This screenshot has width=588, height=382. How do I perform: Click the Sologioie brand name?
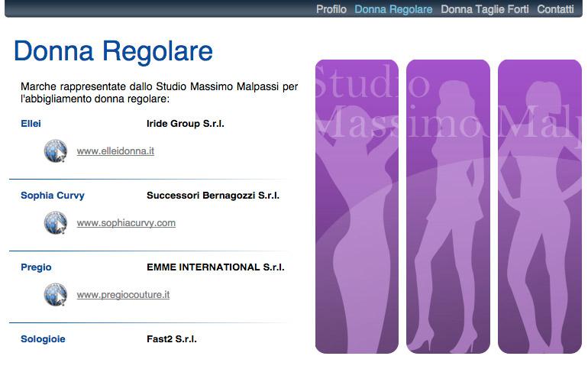[43, 339]
